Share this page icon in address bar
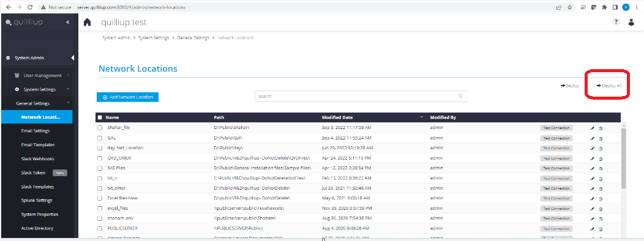 (x=559, y=7)
